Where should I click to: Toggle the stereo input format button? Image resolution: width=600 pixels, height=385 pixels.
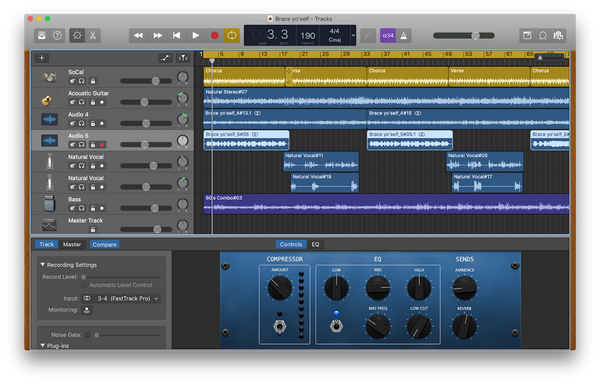pos(87,299)
